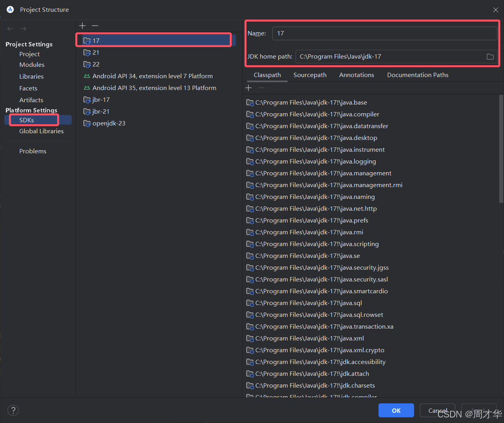Screen dimensions: 504x423
Task: Click the java.base entry folder icon
Action: pyautogui.click(x=250, y=103)
